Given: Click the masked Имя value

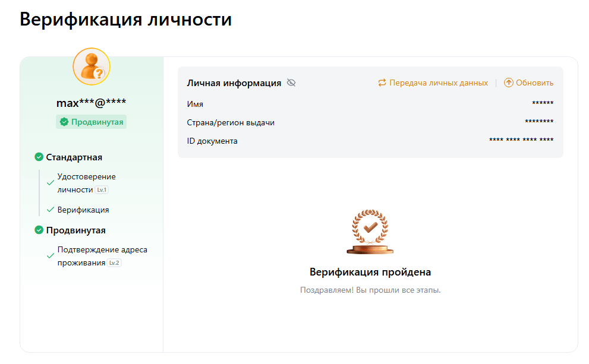Looking at the screenshot, I should coord(543,104).
